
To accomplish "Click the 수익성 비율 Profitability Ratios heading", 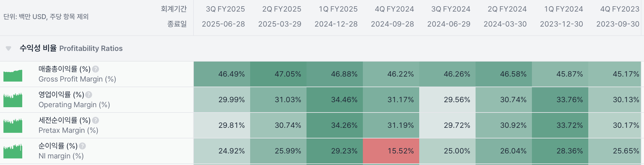I will click(x=71, y=48).
